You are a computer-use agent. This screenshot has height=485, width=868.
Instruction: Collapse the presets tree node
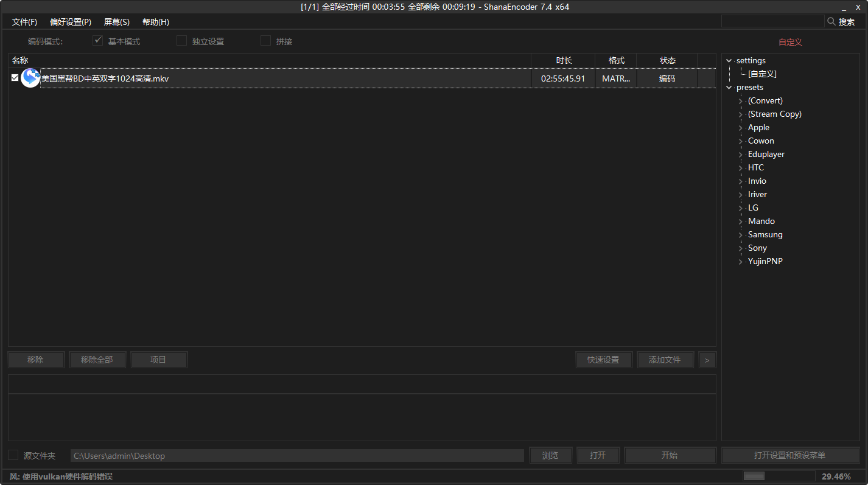(729, 88)
